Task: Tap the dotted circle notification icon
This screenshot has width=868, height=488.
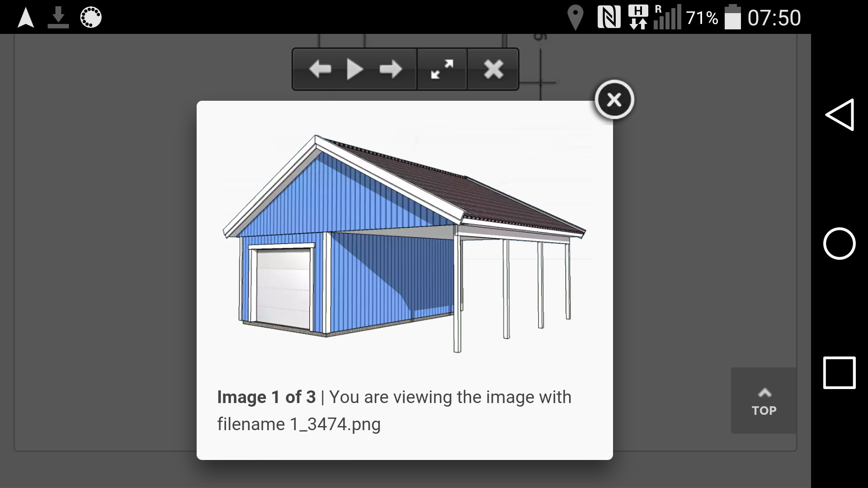Action: click(91, 18)
